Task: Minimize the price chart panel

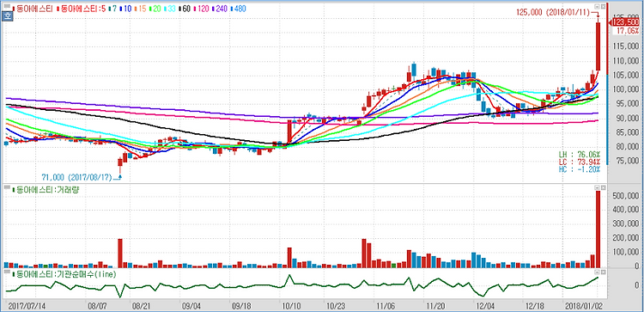Action: coord(598,7)
